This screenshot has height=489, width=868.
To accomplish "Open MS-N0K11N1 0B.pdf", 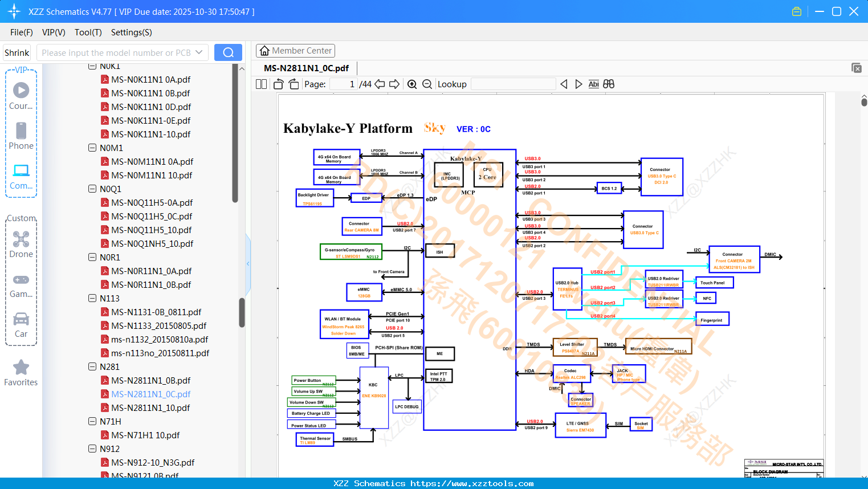I will point(150,93).
